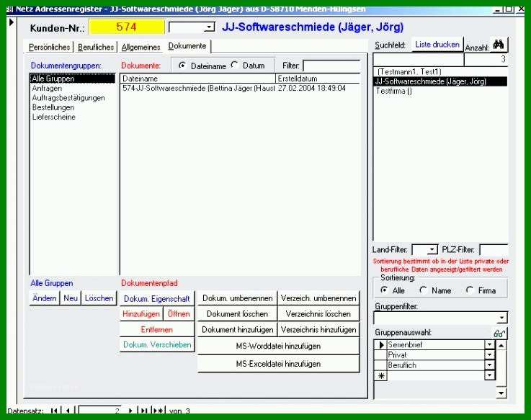Click the glasses icon beside Gruppenauswahl
Screen dimensions: 531x420
tap(499, 334)
